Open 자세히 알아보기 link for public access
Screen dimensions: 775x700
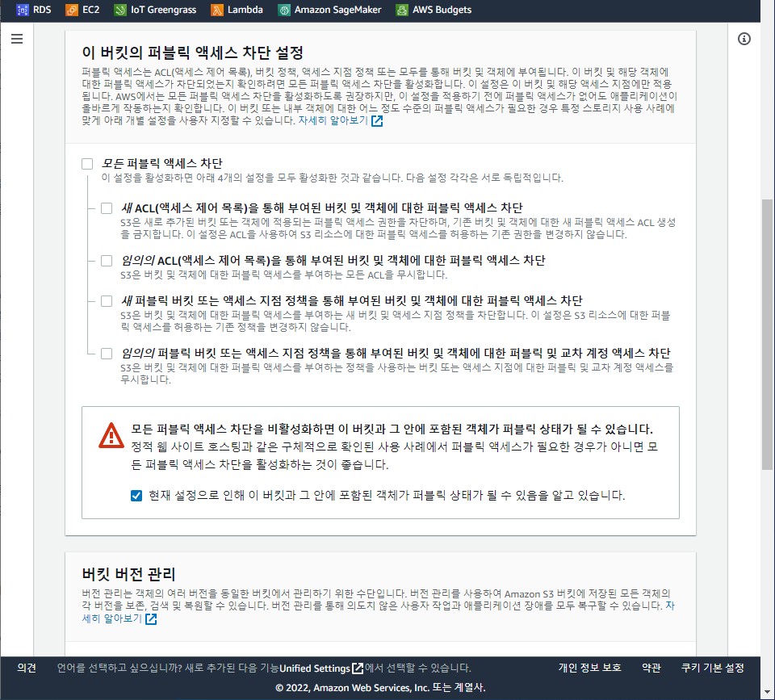(333, 120)
